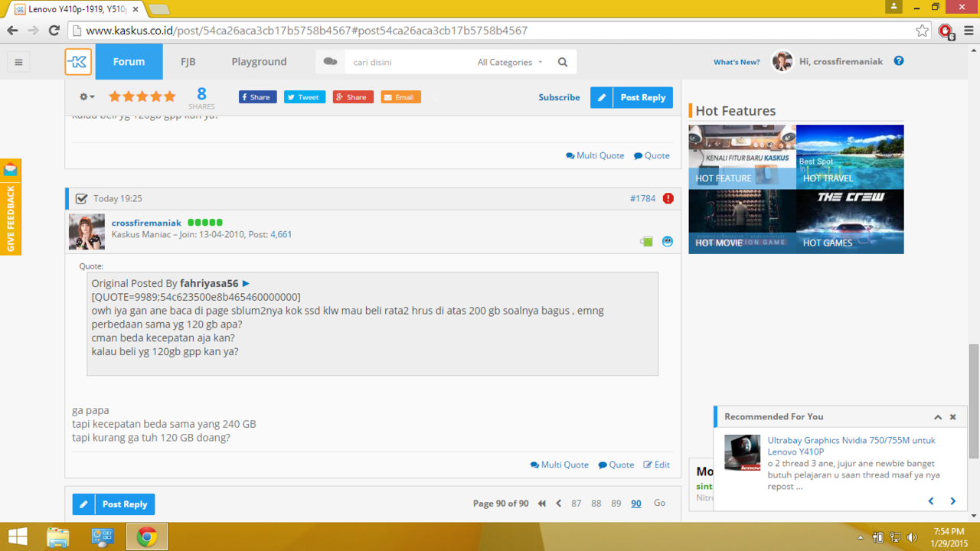Click the five-star thread rating
This screenshot has height=551, width=980.
[142, 97]
